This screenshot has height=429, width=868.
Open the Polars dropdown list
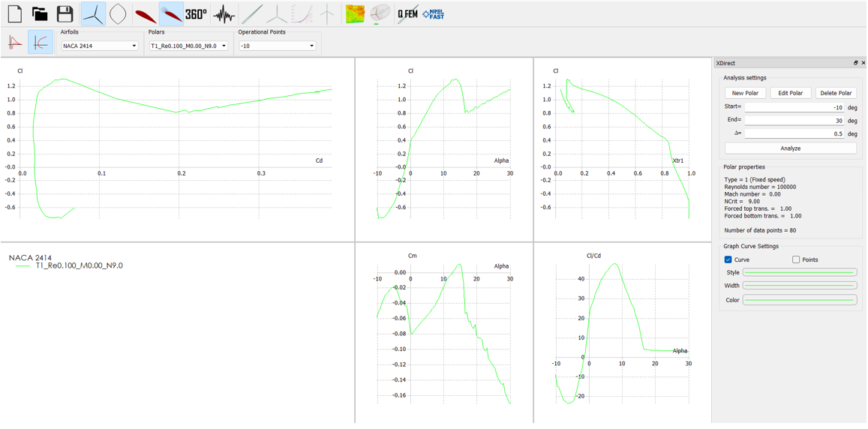188,46
